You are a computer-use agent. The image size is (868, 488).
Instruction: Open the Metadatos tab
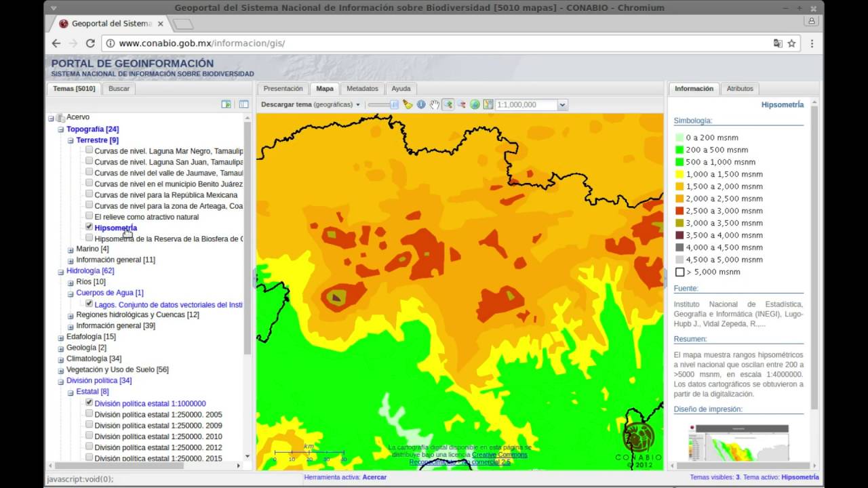coord(362,89)
